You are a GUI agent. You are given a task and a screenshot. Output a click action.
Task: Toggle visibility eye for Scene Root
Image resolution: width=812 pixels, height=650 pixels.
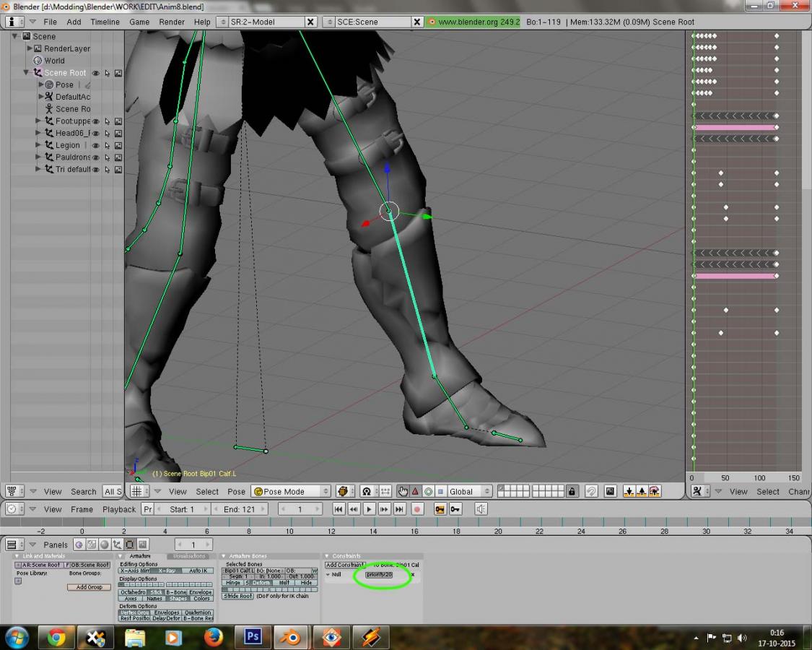tap(95, 73)
